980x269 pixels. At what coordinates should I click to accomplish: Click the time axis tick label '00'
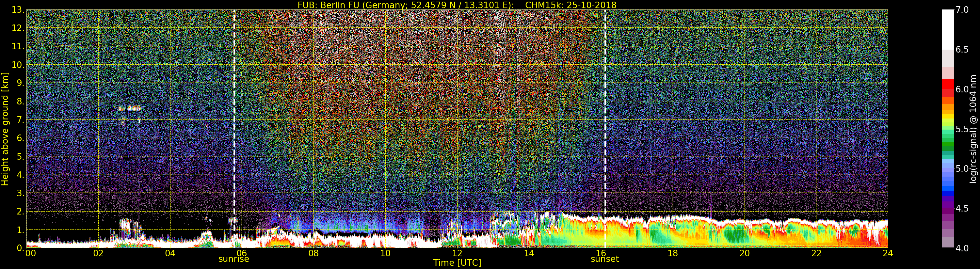click(x=30, y=253)
